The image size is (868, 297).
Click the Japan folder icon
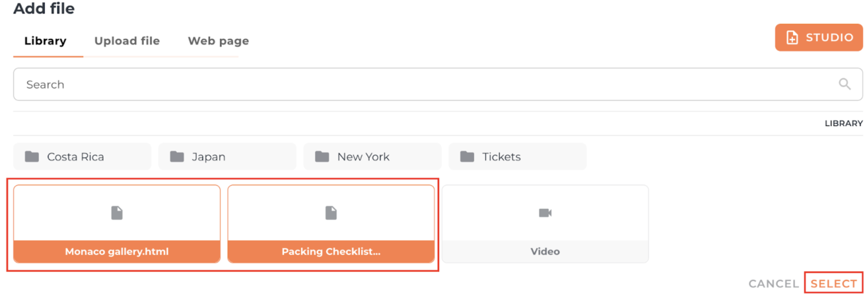(x=177, y=157)
